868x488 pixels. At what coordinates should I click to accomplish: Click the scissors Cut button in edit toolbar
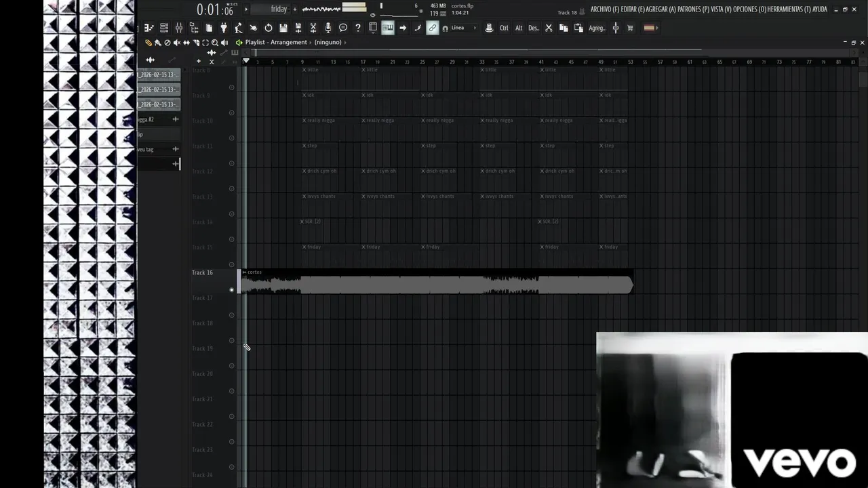pos(549,28)
